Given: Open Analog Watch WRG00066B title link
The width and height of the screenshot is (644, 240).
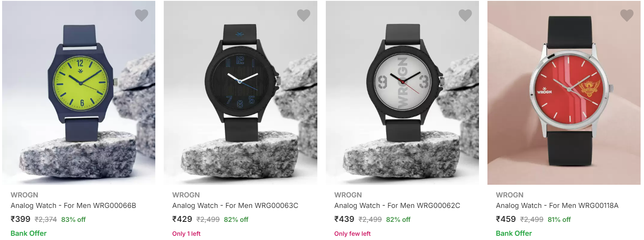Looking at the screenshot, I should coord(73,206).
